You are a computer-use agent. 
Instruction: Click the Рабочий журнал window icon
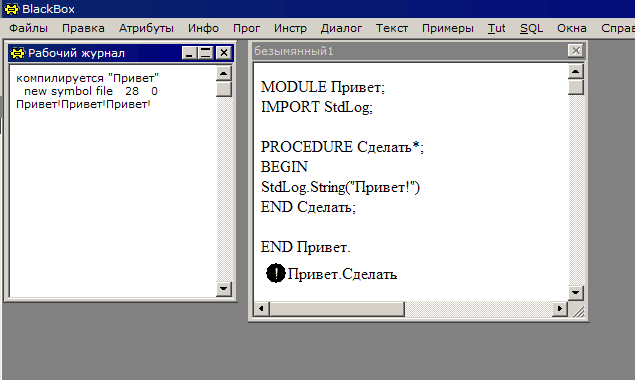18,53
